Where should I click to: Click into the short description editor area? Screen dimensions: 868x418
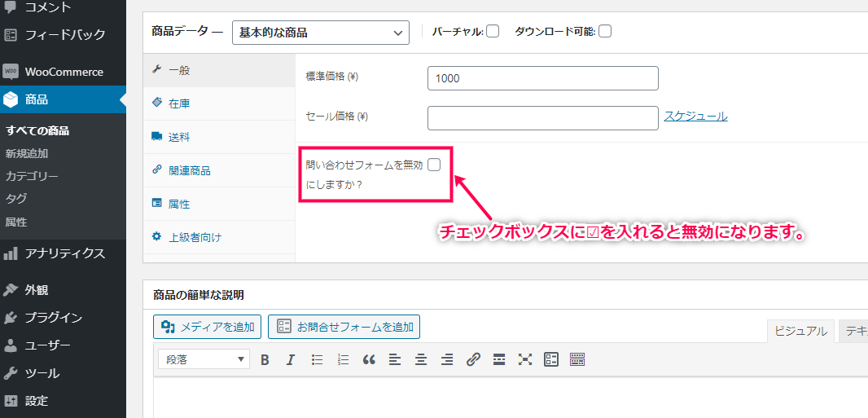(x=511, y=398)
